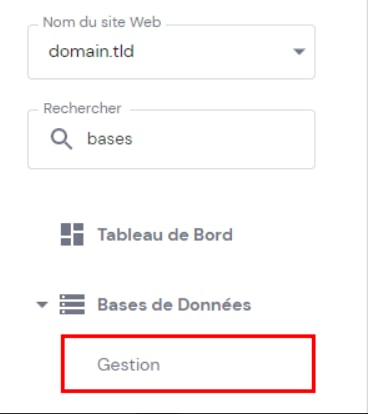Click empty area right of "bases" query
The height and width of the screenshot is (414, 368).
pyautogui.click(x=220, y=139)
